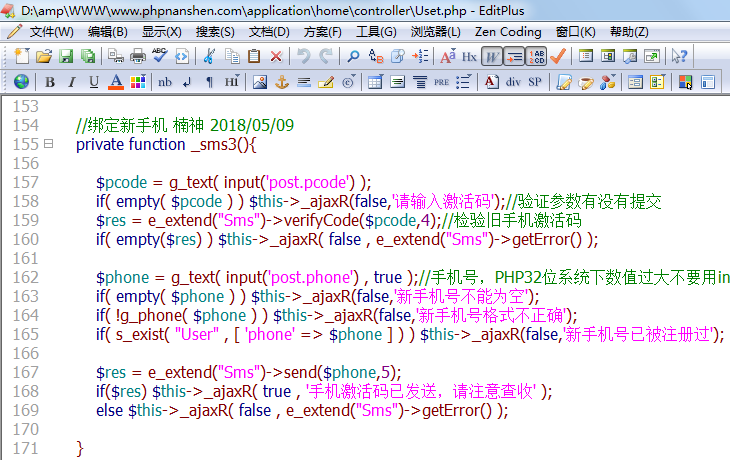
Task: Insert an anchor with the anchor icon
Action: click(x=282, y=82)
